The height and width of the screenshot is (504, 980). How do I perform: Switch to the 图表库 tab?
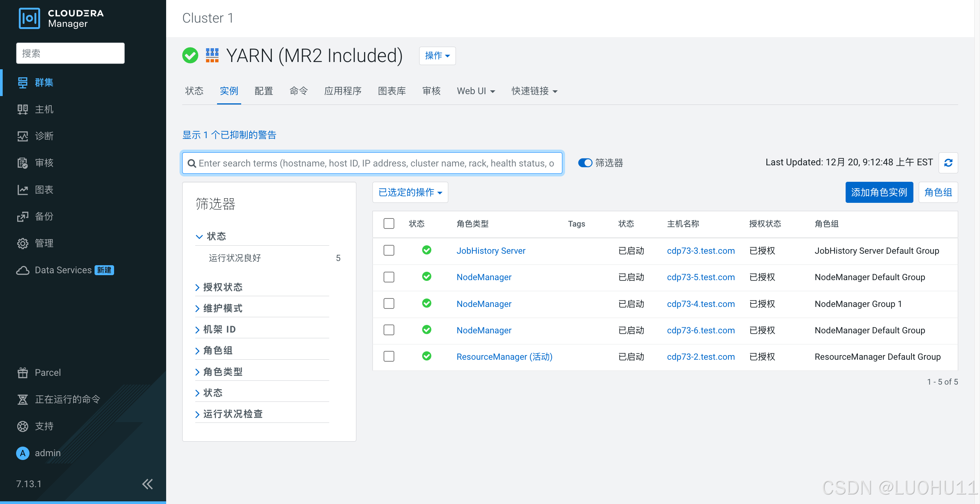392,91
